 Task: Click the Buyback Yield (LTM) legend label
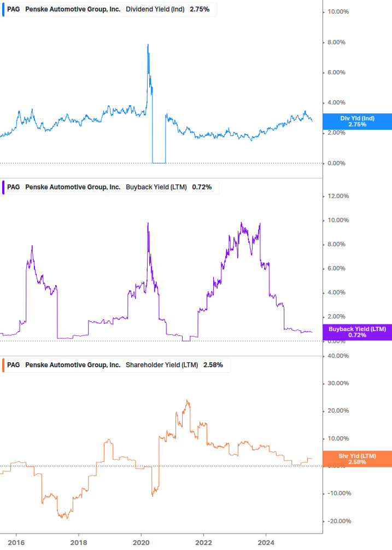[156, 187]
